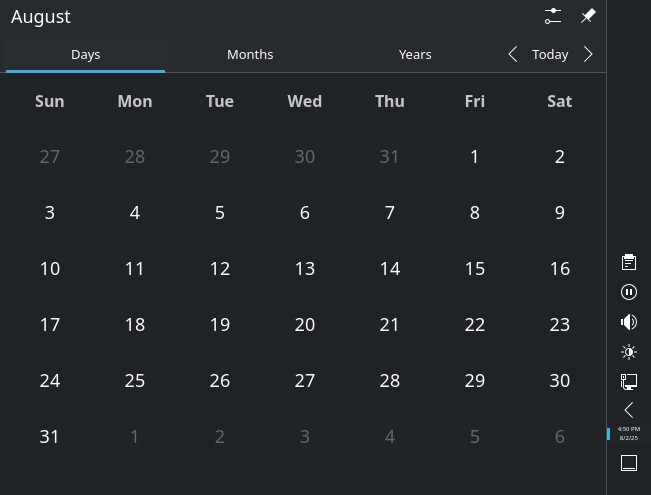Viewport: 651px width, 495px height.
Task: Select greyed-out July 29 on Tuesday
Action: pyautogui.click(x=220, y=157)
